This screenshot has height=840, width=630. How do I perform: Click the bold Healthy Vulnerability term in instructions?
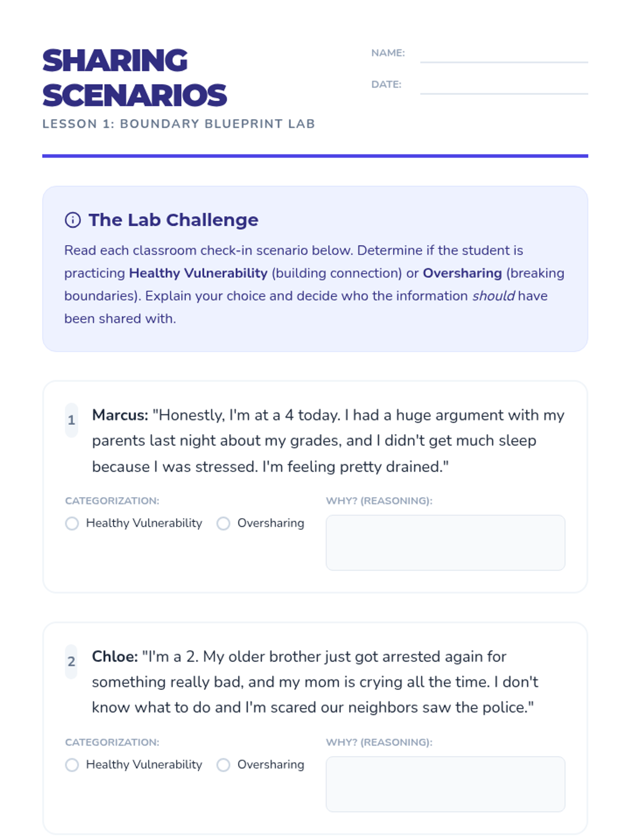tap(198, 273)
